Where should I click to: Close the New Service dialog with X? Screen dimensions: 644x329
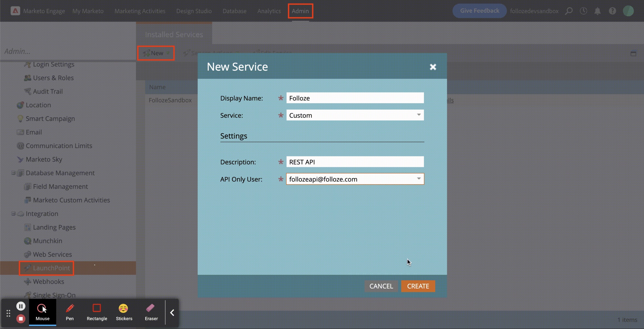pos(433,67)
